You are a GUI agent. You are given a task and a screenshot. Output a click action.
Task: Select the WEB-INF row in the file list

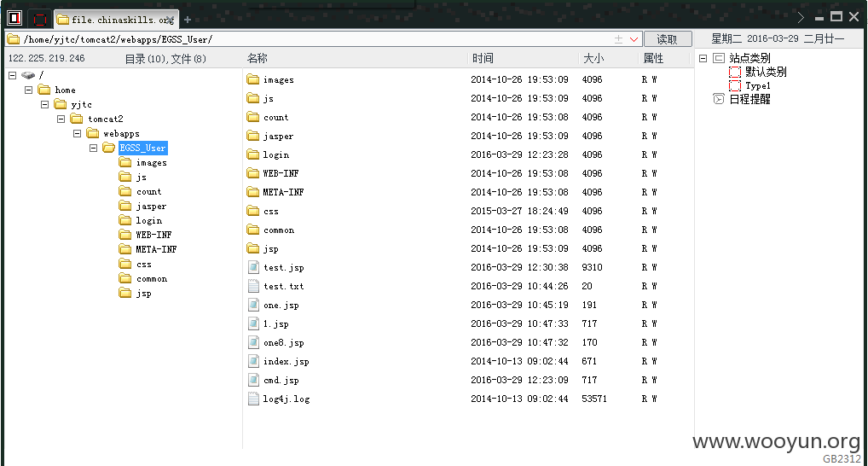[468, 173]
